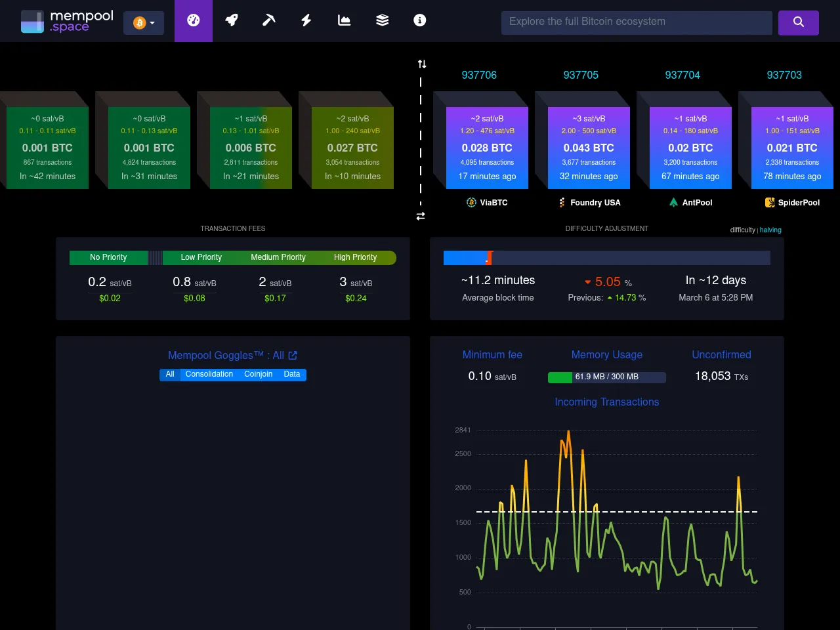
Task: Open the About info icon
Action: (419, 20)
